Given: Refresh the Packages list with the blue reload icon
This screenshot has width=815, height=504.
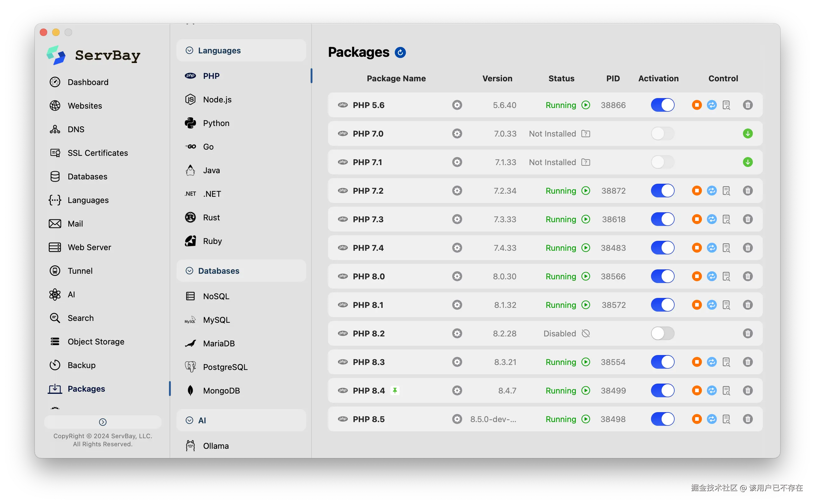Looking at the screenshot, I should [x=400, y=52].
